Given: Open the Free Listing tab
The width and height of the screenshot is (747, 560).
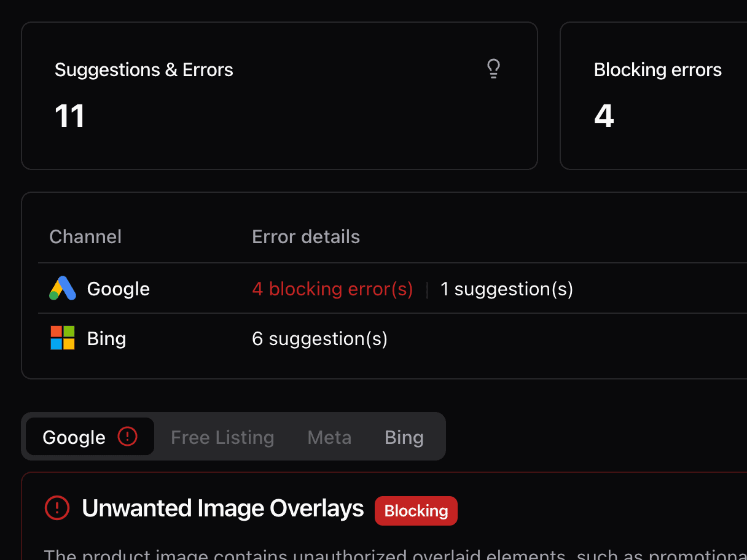Looking at the screenshot, I should [x=222, y=437].
